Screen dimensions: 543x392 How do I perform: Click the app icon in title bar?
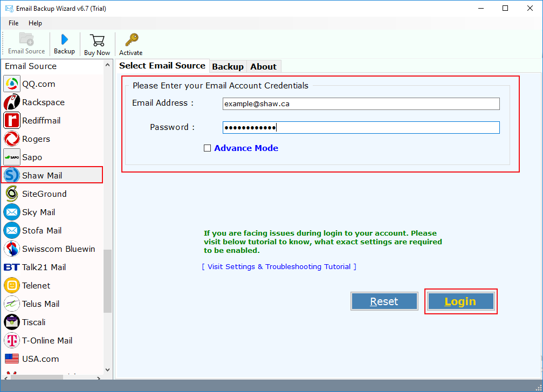tap(9, 8)
